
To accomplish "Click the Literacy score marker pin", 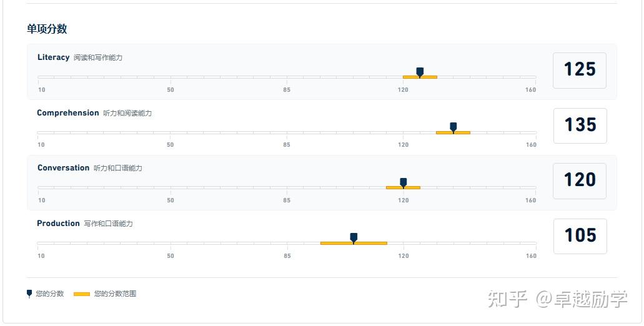I will [x=420, y=72].
